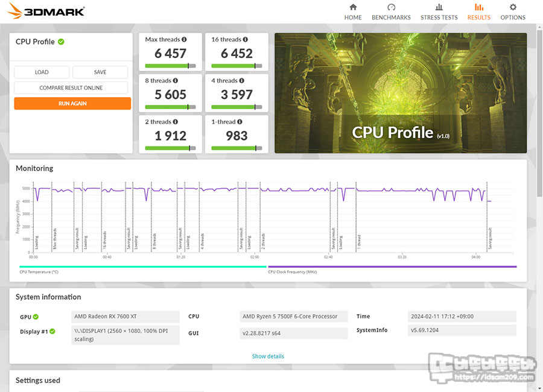Toggle the CPU Clock Frequency legend line
543x392 pixels.
point(392,267)
